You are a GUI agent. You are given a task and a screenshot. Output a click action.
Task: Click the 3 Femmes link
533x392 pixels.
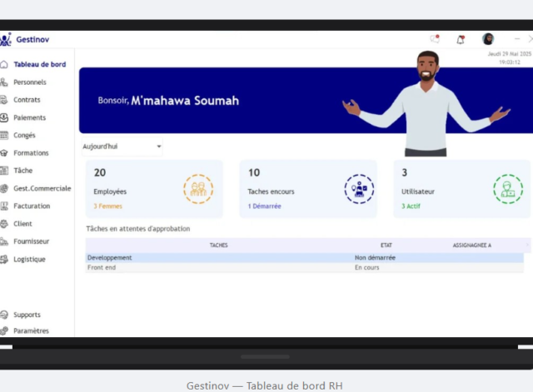(x=107, y=206)
